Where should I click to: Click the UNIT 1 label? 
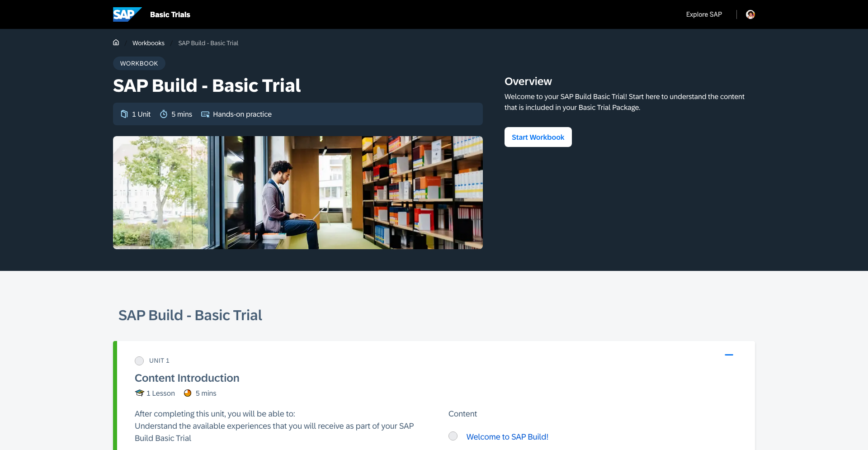(159, 361)
